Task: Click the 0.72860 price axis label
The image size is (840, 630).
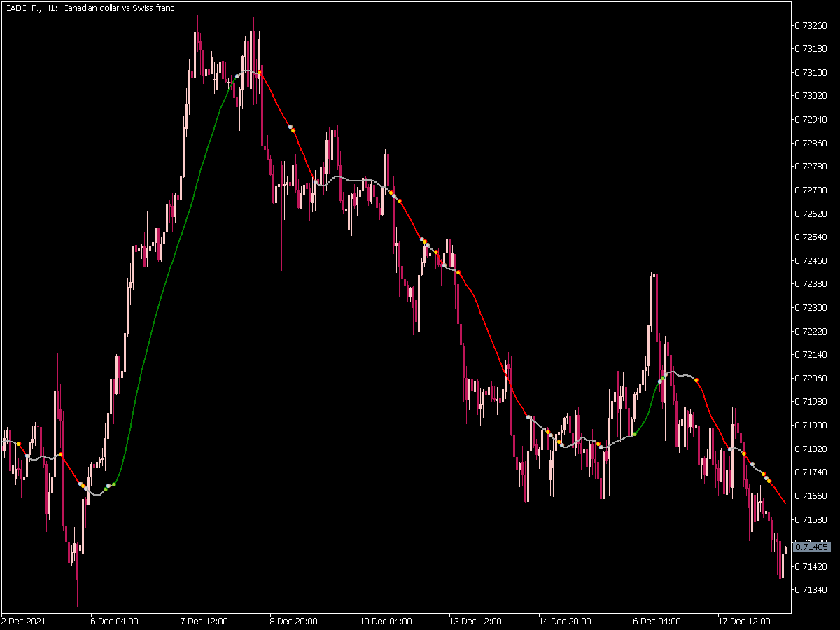Action: [x=811, y=143]
